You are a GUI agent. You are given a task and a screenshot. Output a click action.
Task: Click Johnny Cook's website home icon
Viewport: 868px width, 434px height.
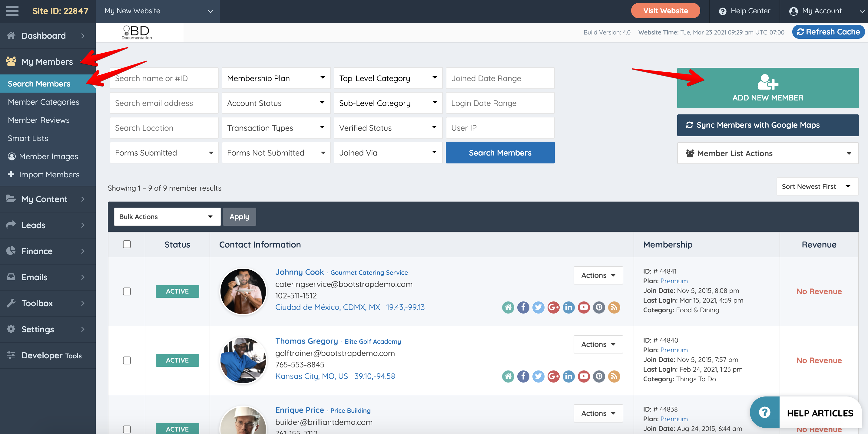pyautogui.click(x=508, y=307)
